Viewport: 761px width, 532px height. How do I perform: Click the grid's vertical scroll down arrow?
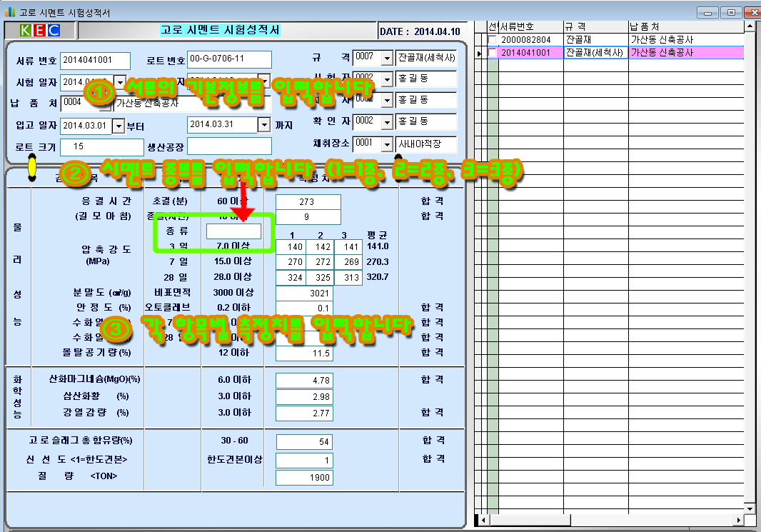point(750,508)
